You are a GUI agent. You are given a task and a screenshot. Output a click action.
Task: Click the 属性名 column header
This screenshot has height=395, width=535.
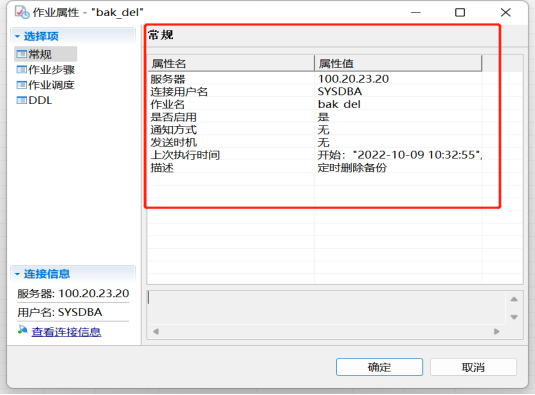pos(231,63)
